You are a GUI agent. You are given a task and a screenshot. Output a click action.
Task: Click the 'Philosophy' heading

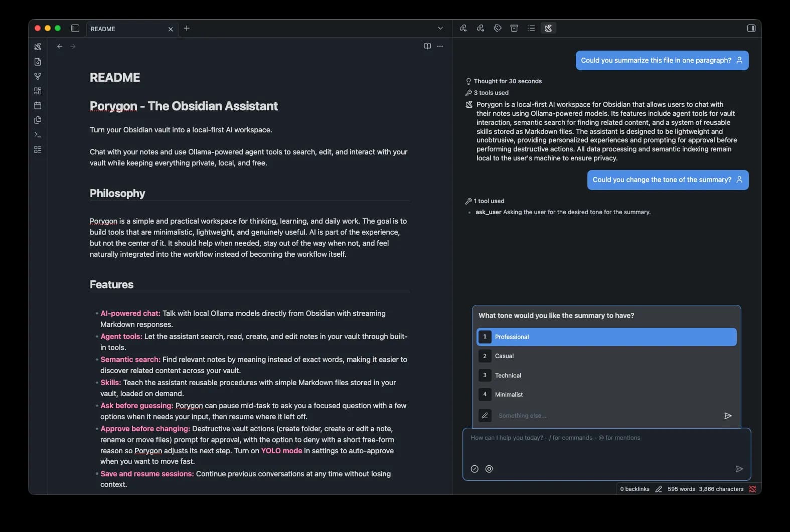pos(117,194)
